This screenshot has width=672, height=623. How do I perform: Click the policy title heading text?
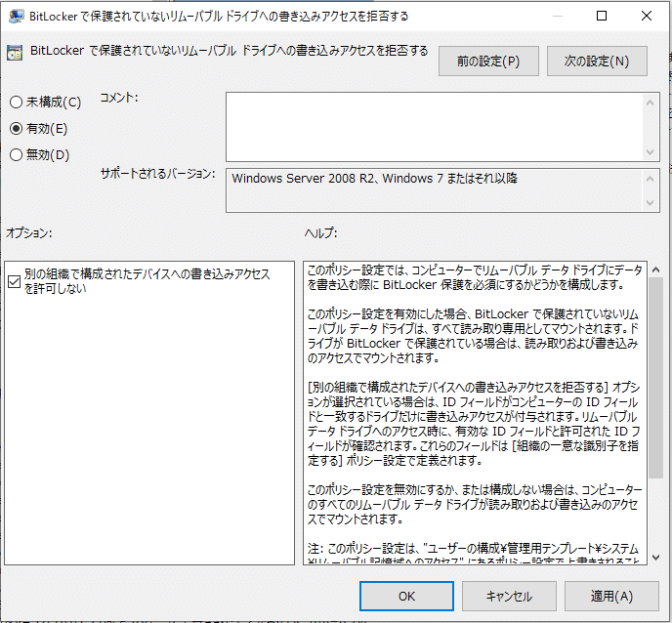[x=230, y=51]
